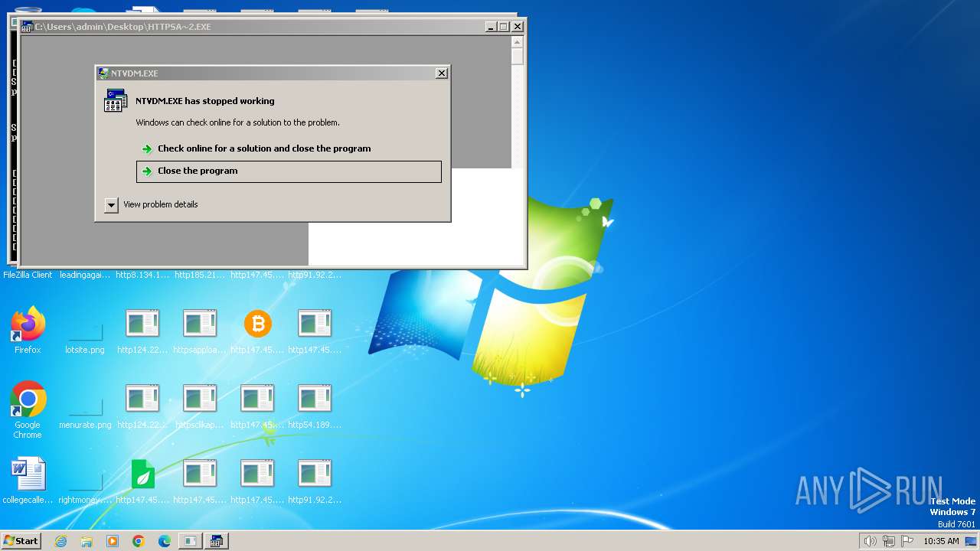Click the Show desktop button by the clock
Viewport: 980px width, 551px height.
(971, 541)
